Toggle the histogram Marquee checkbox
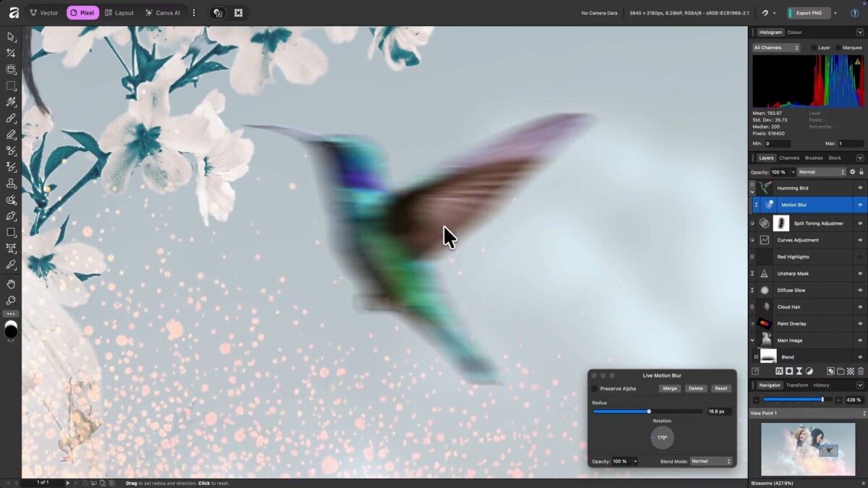 pyautogui.click(x=838, y=48)
